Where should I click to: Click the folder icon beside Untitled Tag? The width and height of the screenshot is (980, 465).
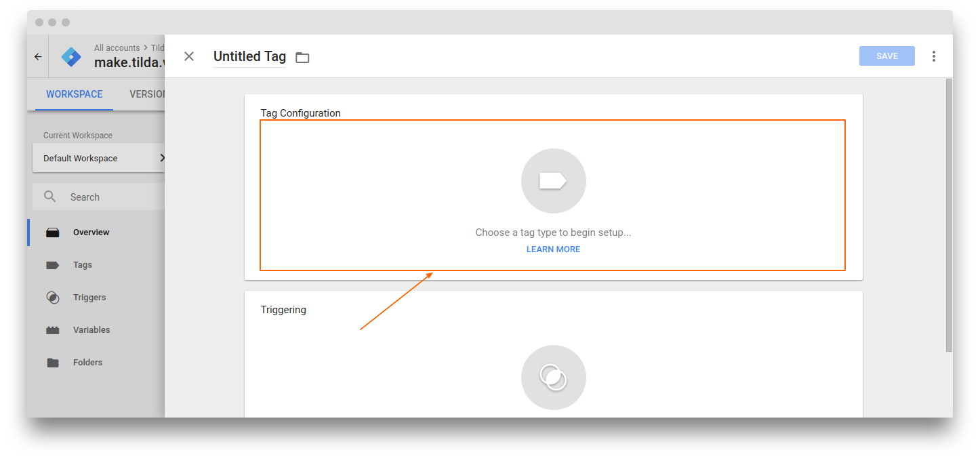[302, 58]
